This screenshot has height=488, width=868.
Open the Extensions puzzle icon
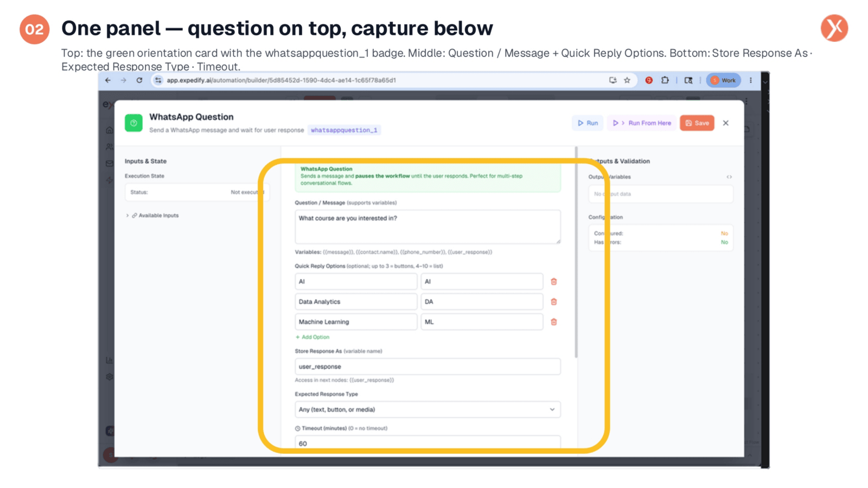tap(665, 80)
